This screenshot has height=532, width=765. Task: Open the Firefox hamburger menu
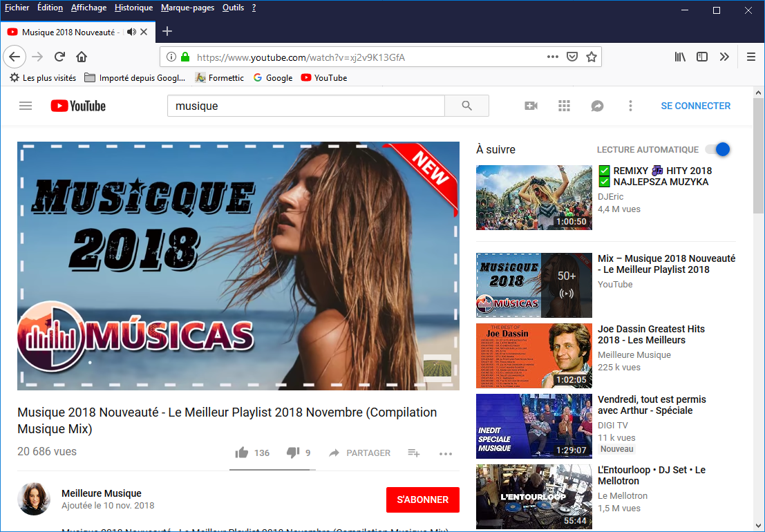coord(751,57)
